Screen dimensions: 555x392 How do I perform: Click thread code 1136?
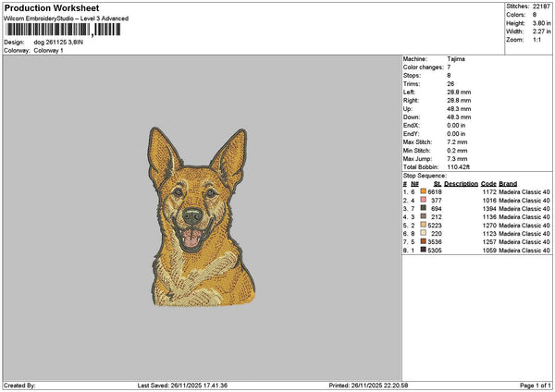pos(489,217)
